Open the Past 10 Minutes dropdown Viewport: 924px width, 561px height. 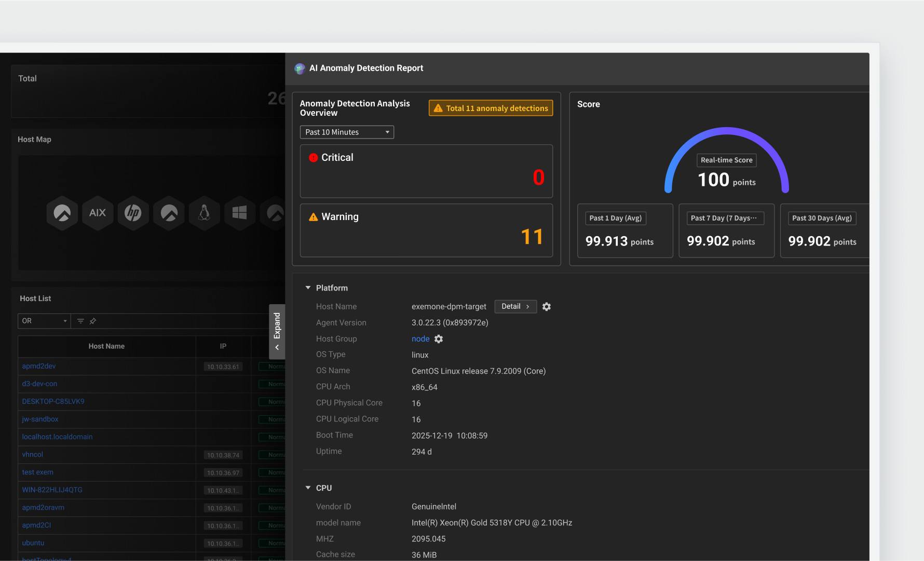click(x=347, y=132)
